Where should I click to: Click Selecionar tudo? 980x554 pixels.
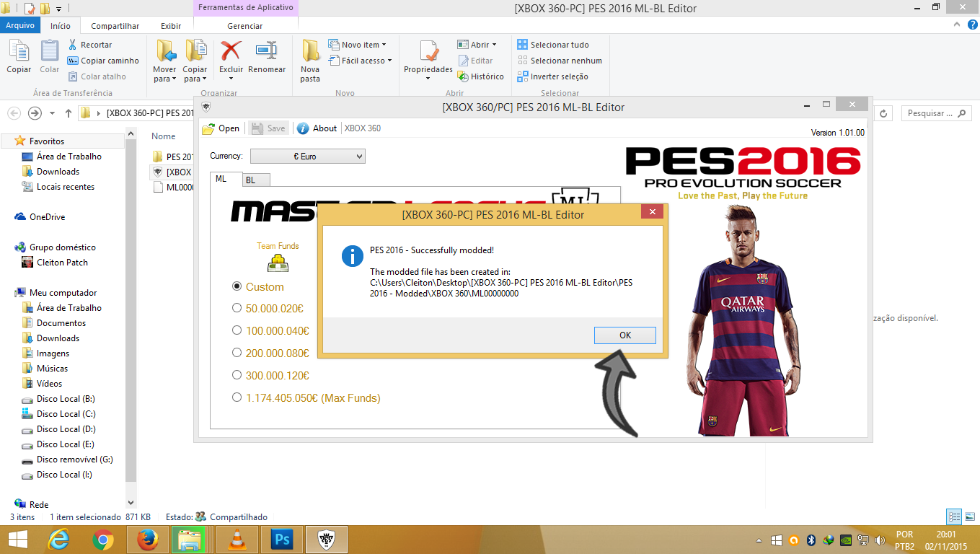point(553,45)
